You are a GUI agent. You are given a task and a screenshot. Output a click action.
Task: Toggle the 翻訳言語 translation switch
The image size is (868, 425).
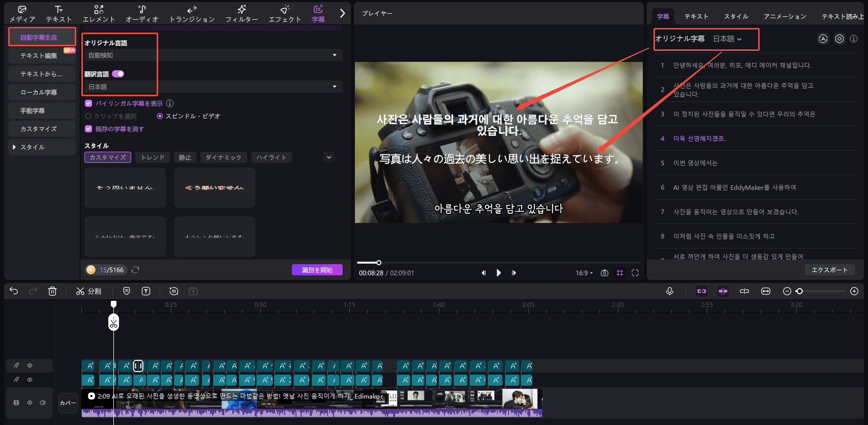click(118, 74)
